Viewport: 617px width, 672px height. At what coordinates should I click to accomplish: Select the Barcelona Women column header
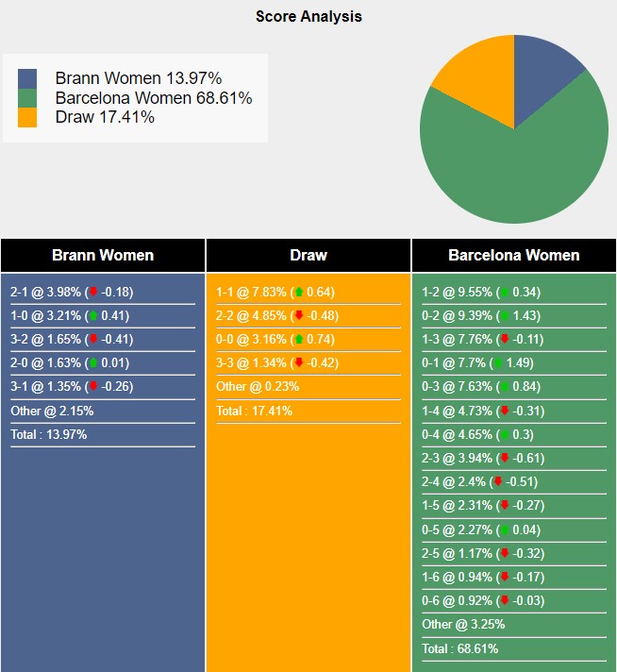pyautogui.click(x=514, y=256)
